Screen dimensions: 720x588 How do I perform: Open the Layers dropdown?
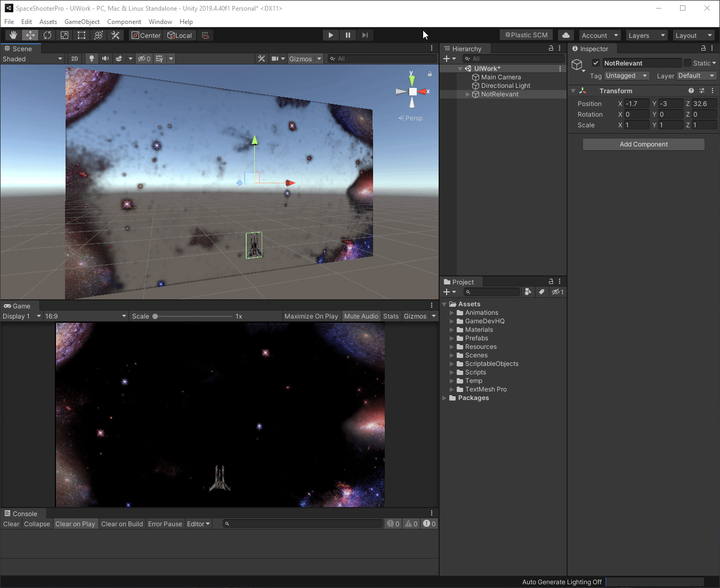(646, 35)
